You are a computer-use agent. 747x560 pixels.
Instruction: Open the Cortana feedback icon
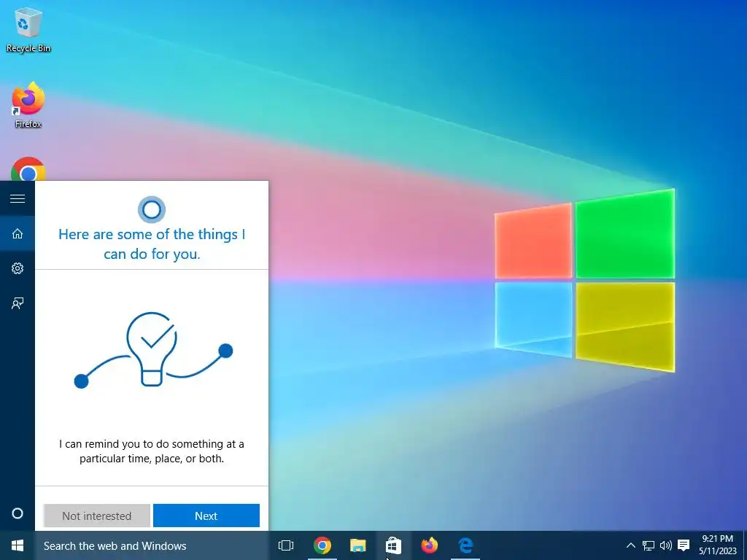pyautogui.click(x=18, y=303)
